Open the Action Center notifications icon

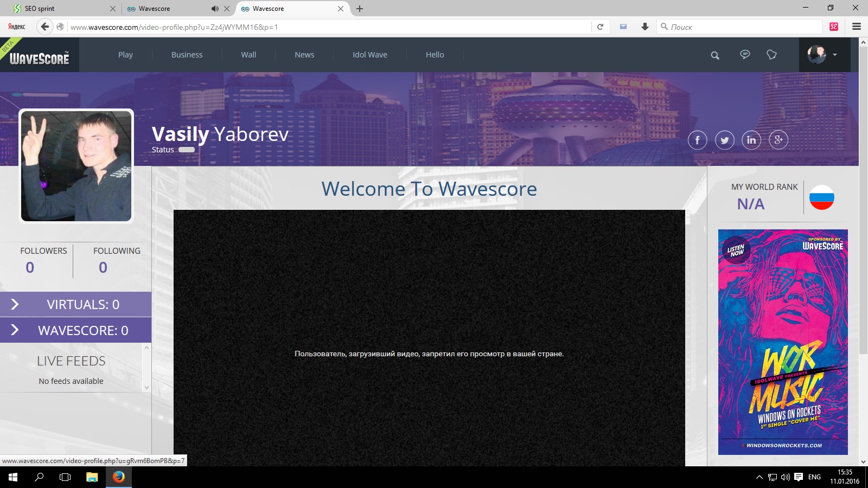click(x=799, y=477)
